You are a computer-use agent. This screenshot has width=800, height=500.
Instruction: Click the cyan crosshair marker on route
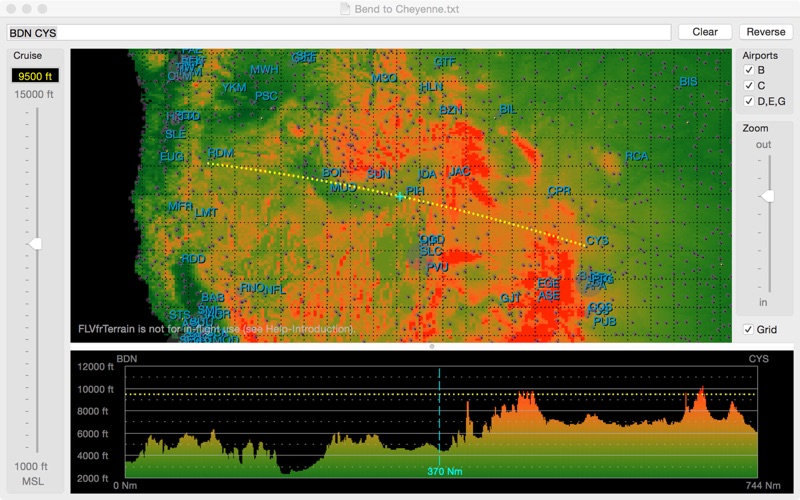pyautogui.click(x=399, y=196)
